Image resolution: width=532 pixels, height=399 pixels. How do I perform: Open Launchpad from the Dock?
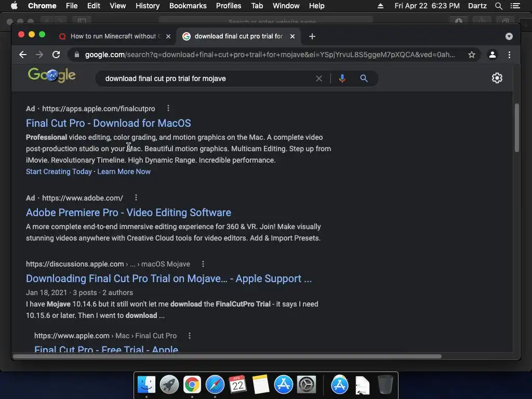[169, 385]
